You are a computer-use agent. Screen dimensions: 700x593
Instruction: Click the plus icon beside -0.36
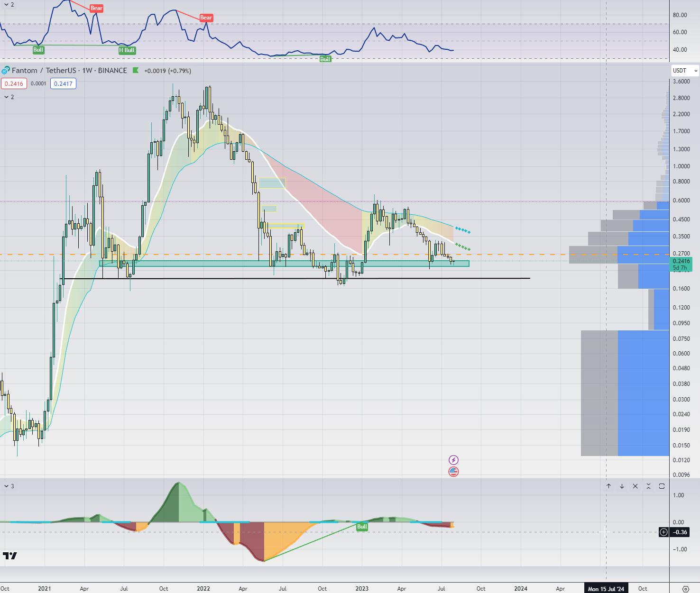point(663,532)
